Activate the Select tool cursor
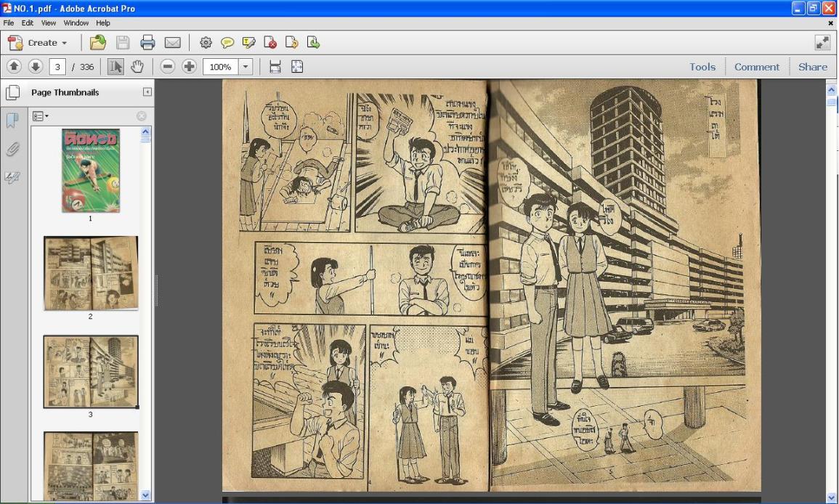 tap(115, 66)
